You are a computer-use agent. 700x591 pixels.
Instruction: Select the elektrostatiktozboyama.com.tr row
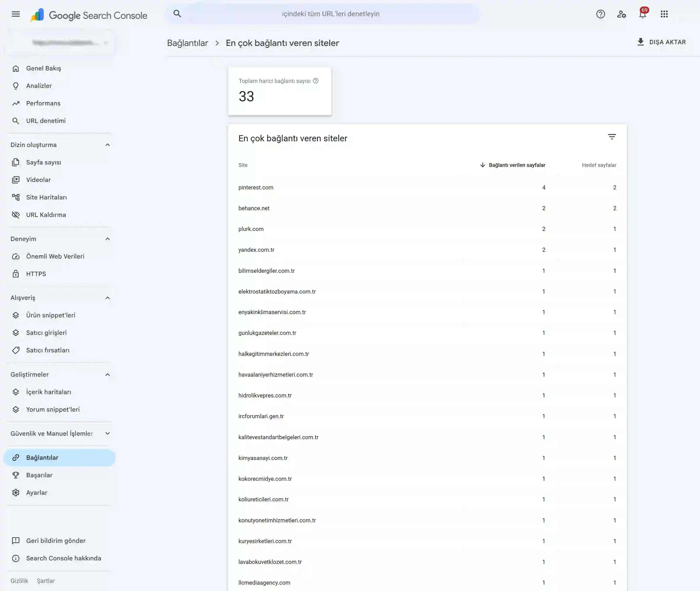click(x=427, y=292)
